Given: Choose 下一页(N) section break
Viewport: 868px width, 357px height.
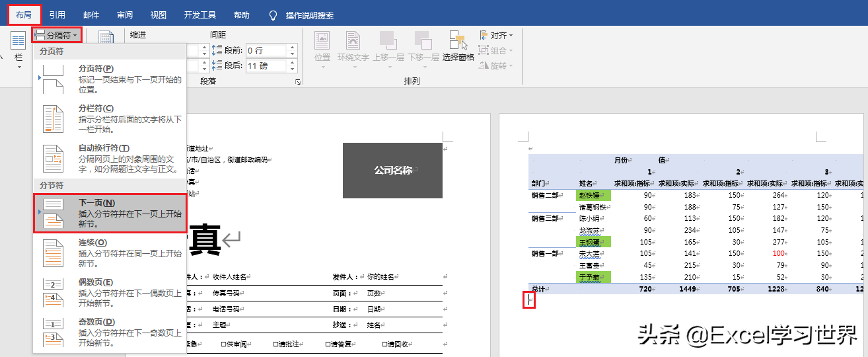Looking at the screenshot, I should 110,214.
